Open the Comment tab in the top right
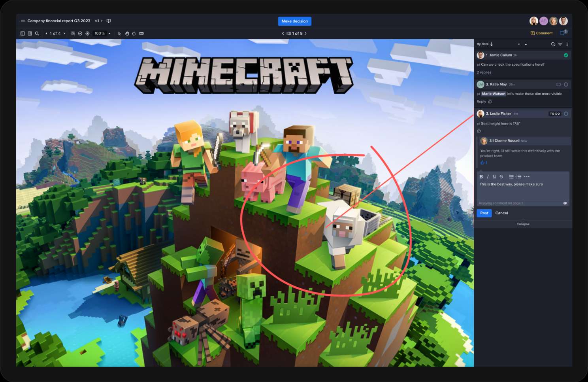Viewport: 588px width, 382px height. pos(541,33)
